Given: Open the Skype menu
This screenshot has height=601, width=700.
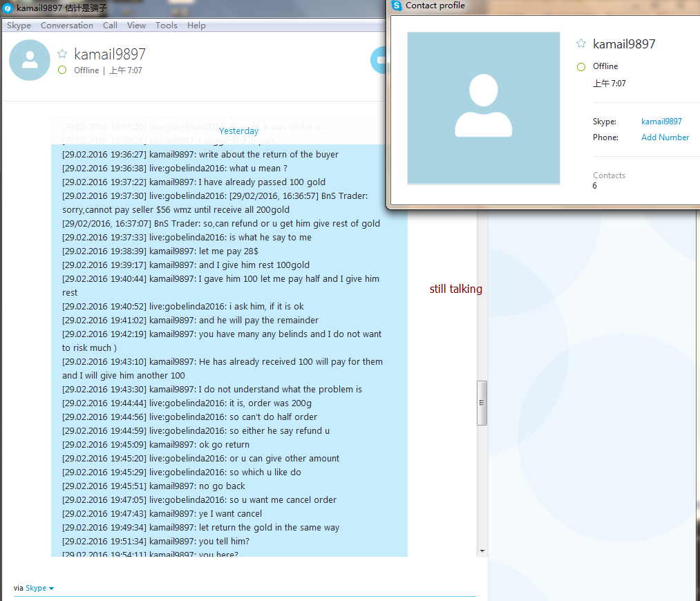Looking at the screenshot, I should pos(19,26).
